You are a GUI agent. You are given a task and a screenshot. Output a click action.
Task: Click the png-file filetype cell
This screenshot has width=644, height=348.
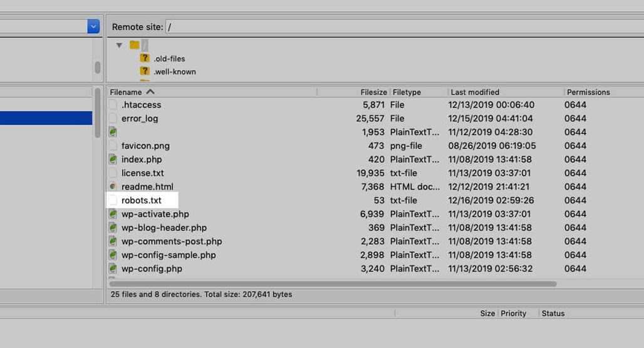point(406,146)
